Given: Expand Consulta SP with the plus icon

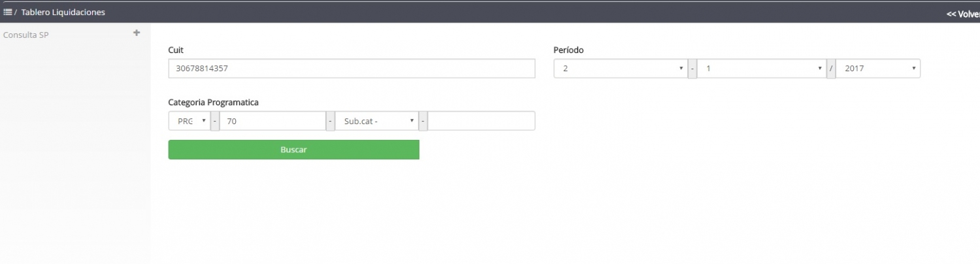Looking at the screenshot, I should (137, 33).
